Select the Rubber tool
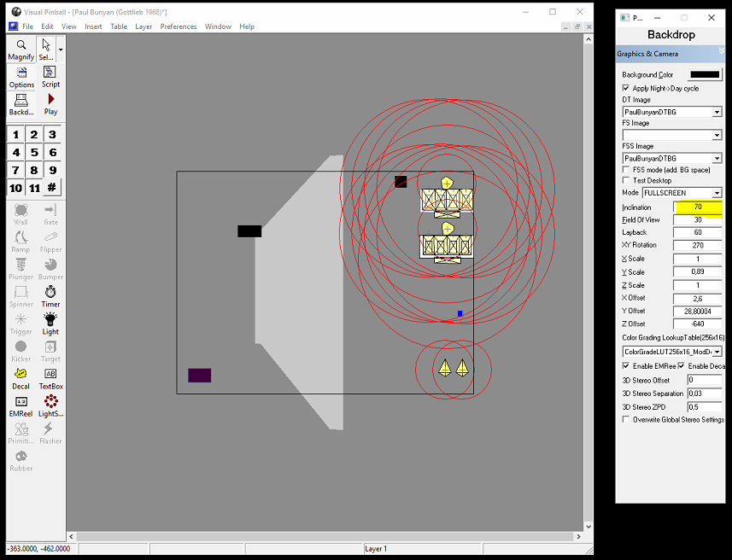The height and width of the screenshot is (560, 732). pyautogui.click(x=21, y=461)
